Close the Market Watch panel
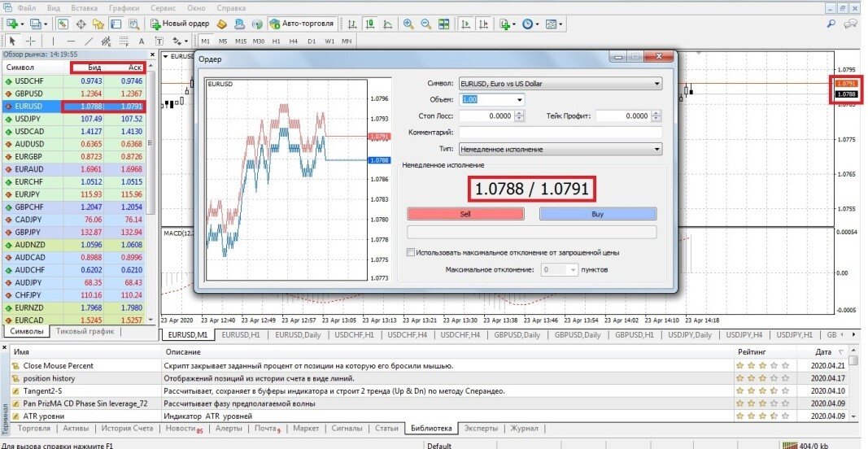This screenshot has height=449, width=868. tap(153, 54)
